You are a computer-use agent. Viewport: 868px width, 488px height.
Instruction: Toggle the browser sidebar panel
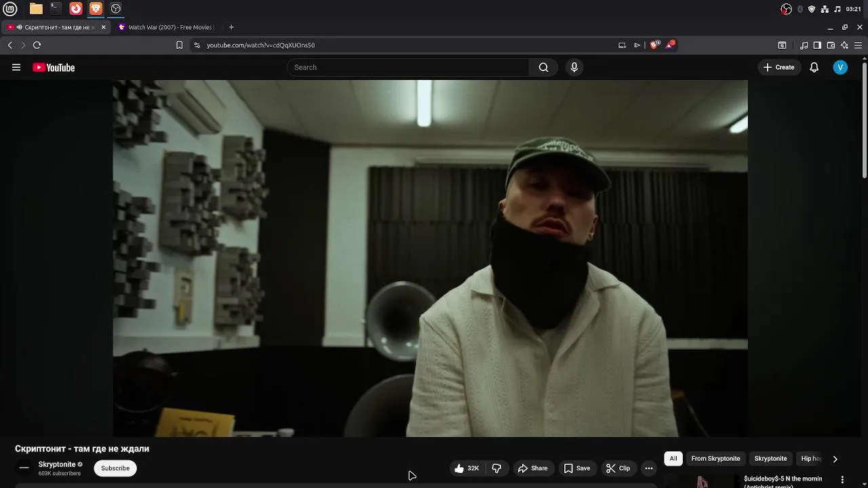[x=817, y=45]
